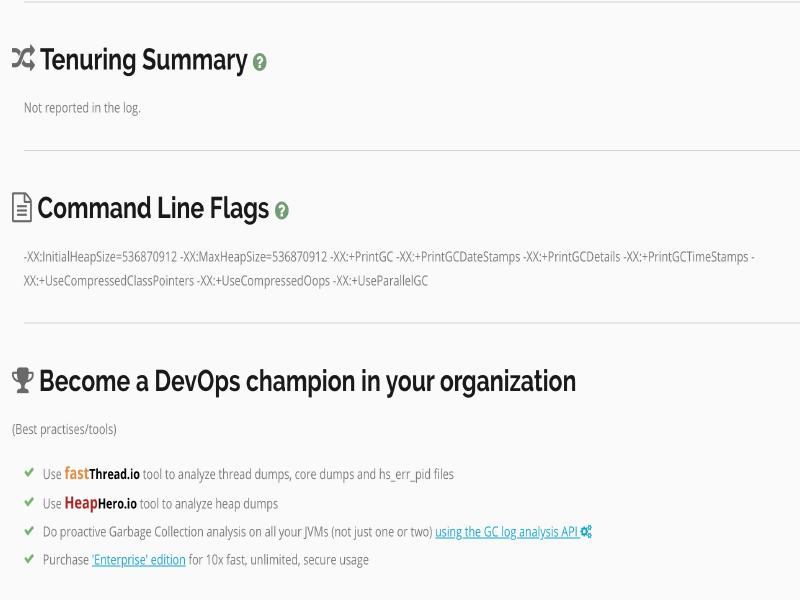This screenshot has height=600, width=800.
Task: Click the gears icon after the API link
Action: [587, 532]
